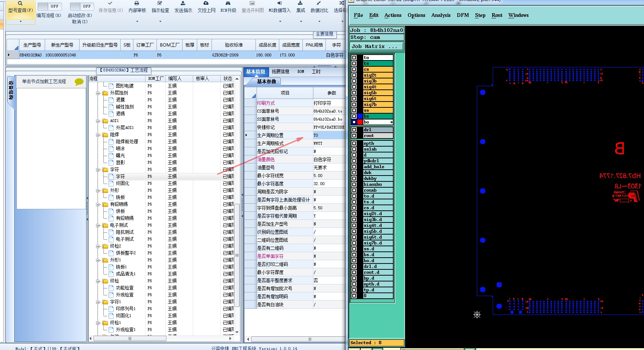Toggle the 编写流程 OFF switch

click(x=49, y=6)
